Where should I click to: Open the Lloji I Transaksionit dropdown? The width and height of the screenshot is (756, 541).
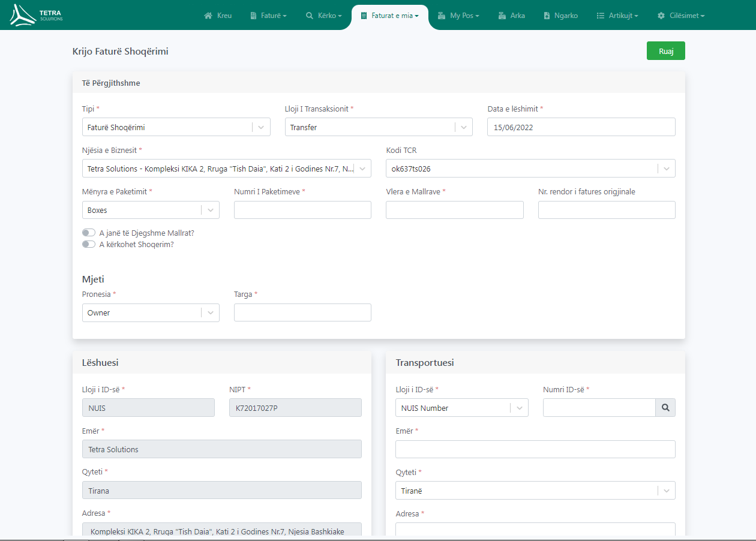pyautogui.click(x=379, y=127)
